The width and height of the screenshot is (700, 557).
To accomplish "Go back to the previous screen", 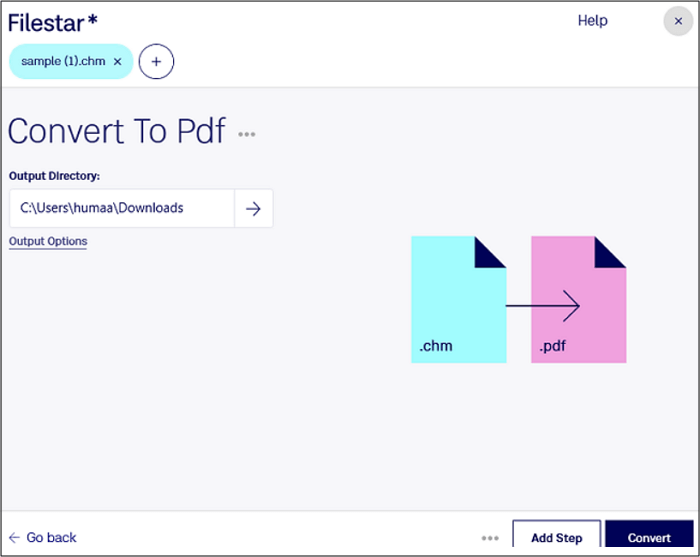I will 42,537.
